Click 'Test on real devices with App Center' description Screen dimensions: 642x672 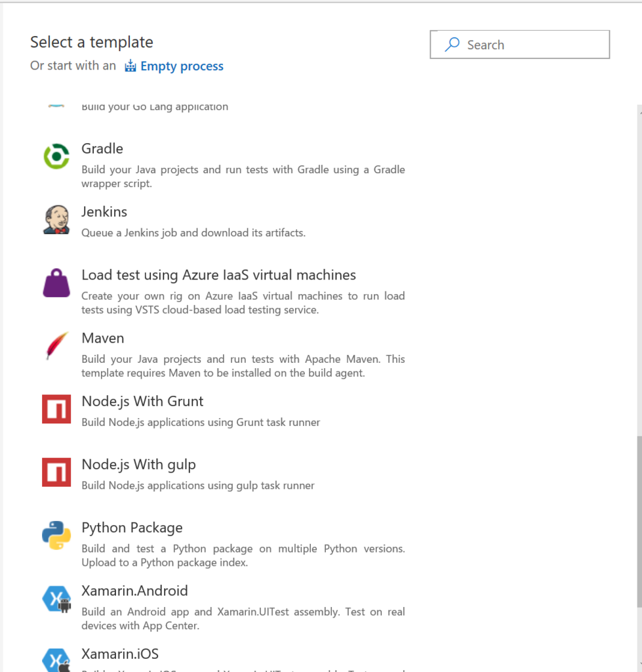coord(243,618)
